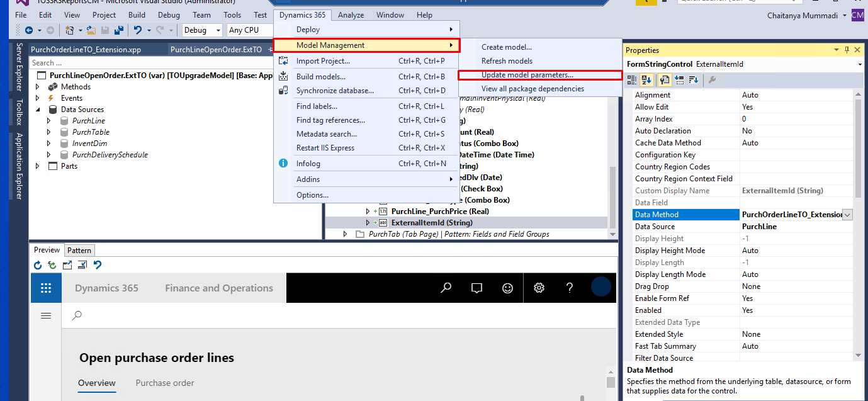Viewport: 868px width, 401px height.
Task: Open the Analyze menu
Action: coord(351,15)
